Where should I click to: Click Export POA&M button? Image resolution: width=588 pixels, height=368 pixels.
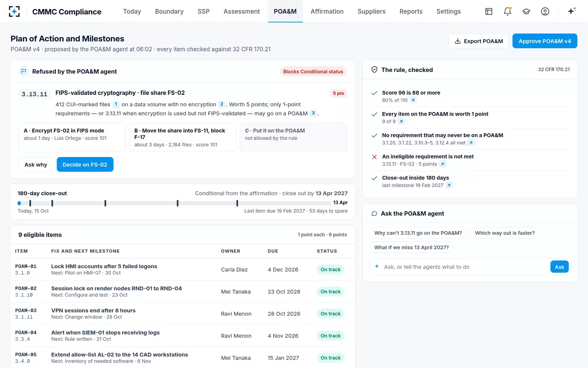pyautogui.click(x=479, y=41)
